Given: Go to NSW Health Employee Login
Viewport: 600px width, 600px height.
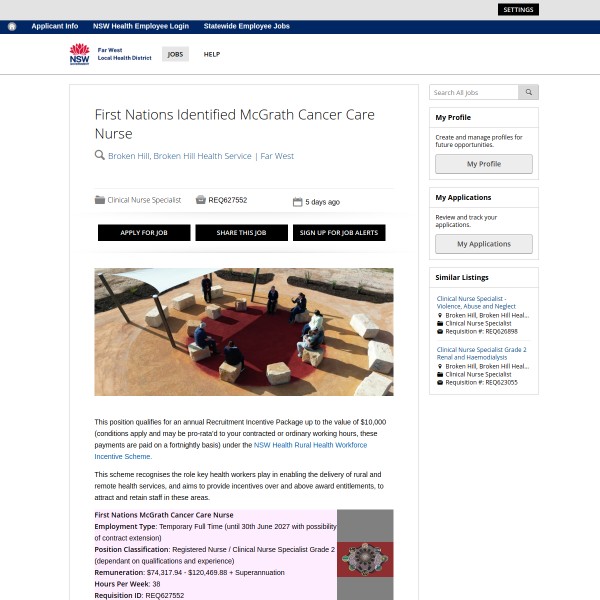Looking at the screenshot, I should coord(141,26).
